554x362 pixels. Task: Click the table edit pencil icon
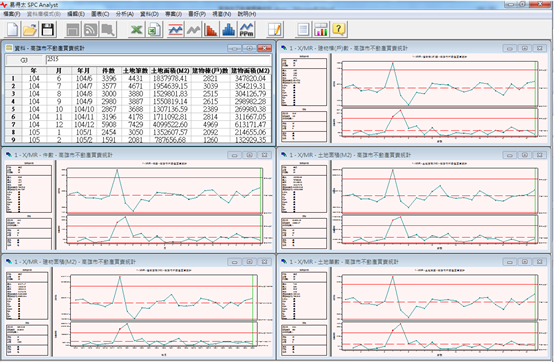click(275, 29)
